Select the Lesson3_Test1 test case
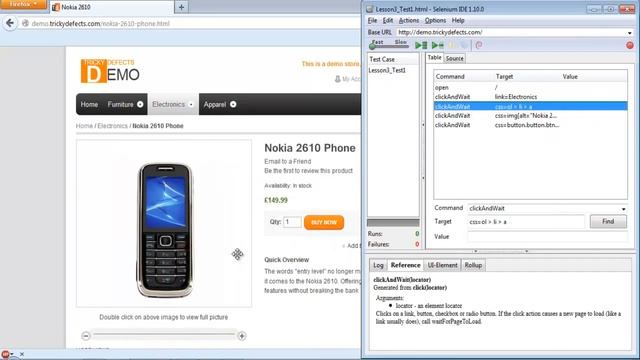Screen dimensions: 640x360 pos(387,70)
